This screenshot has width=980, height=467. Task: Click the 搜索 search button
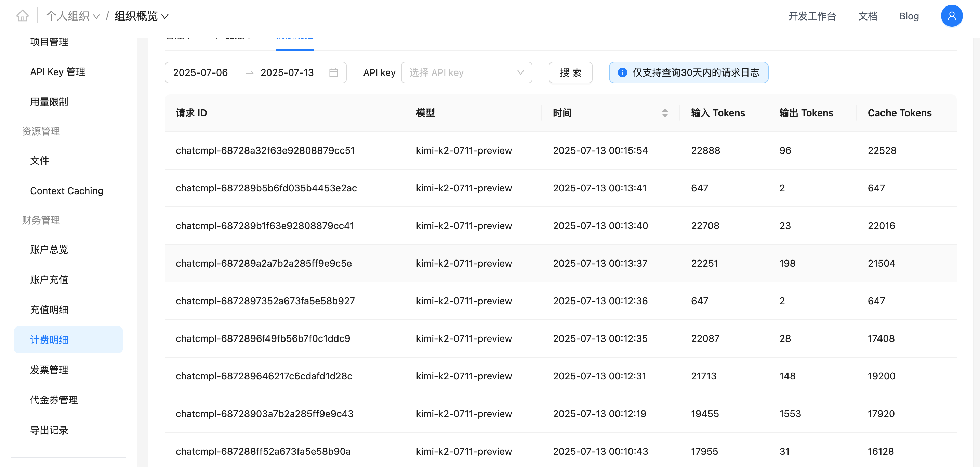tap(570, 72)
